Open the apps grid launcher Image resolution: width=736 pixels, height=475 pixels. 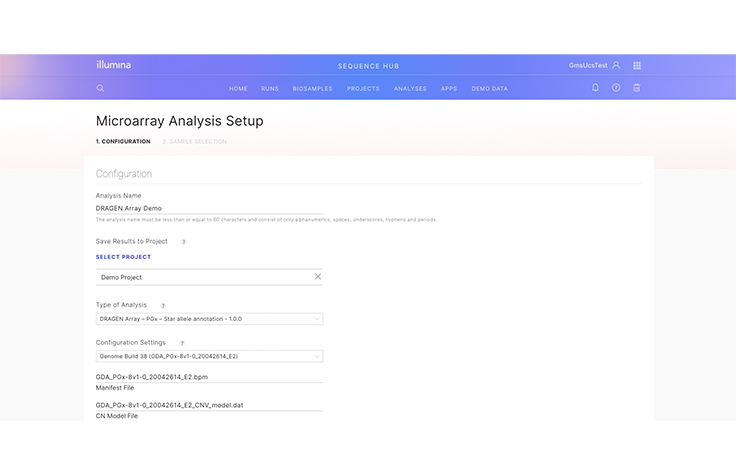point(637,65)
